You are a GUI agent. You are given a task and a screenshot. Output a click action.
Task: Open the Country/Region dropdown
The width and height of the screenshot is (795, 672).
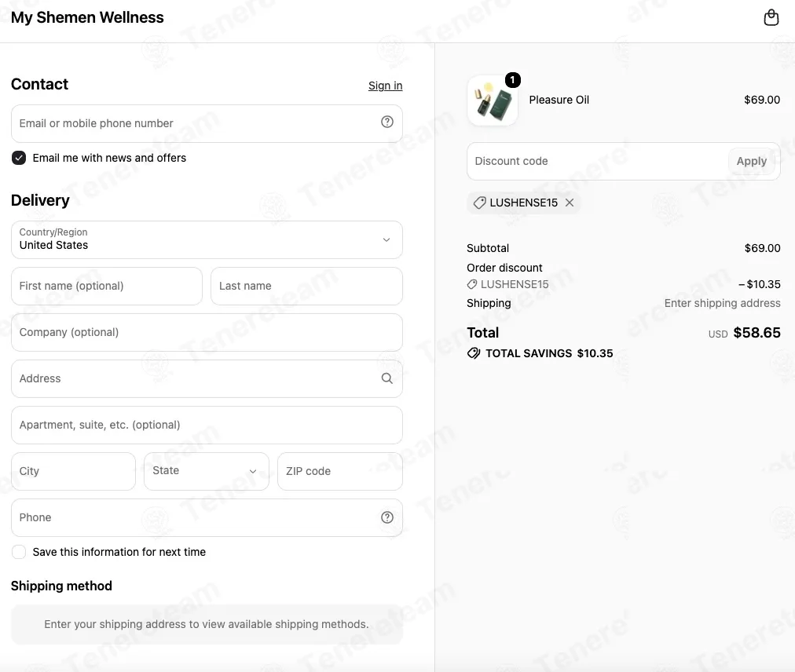point(207,239)
